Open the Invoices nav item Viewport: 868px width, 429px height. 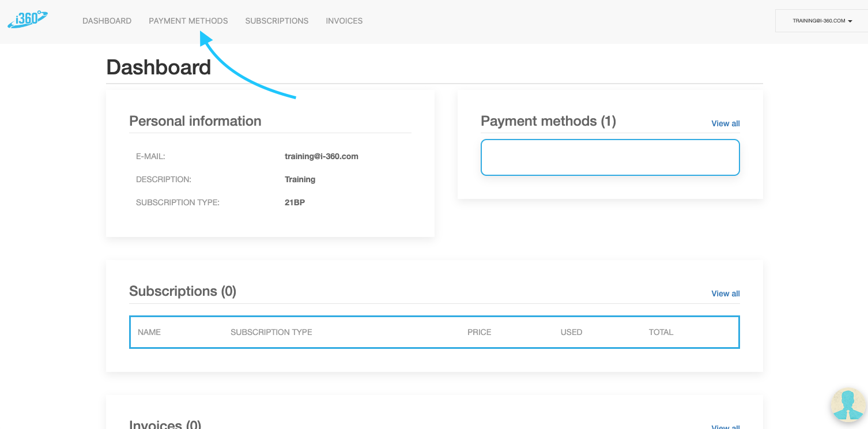[x=344, y=21]
